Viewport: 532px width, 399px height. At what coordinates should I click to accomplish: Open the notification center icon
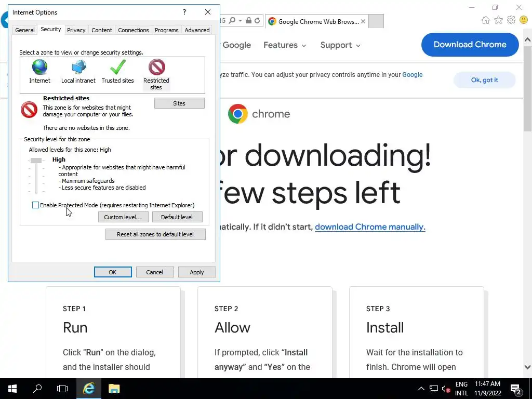[516, 389]
